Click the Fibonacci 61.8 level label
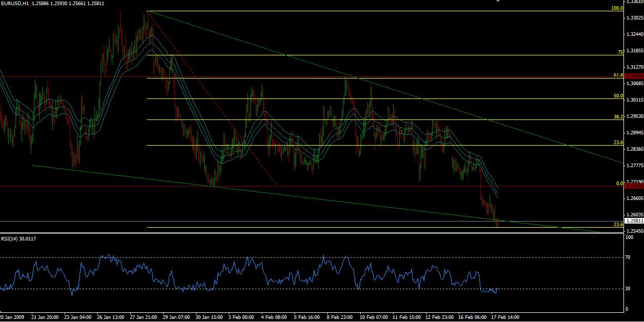Image resolution: width=644 pixels, height=322 pixels. tap(618, 75)
